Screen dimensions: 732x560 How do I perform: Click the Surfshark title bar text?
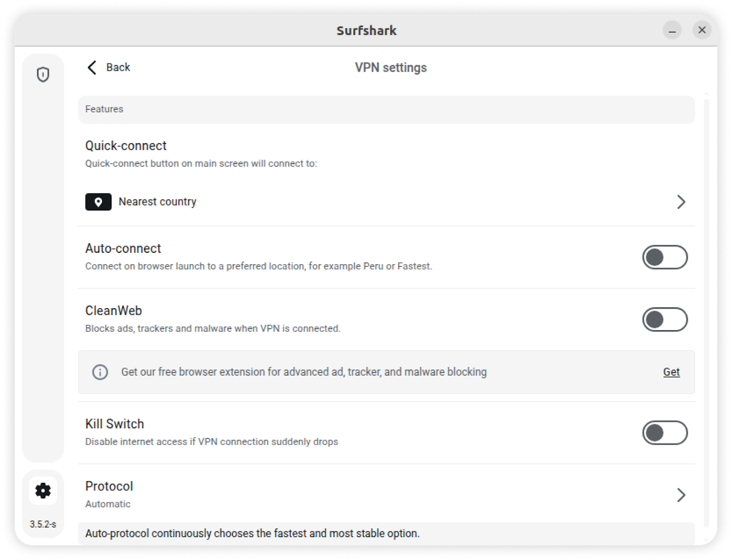366,31
